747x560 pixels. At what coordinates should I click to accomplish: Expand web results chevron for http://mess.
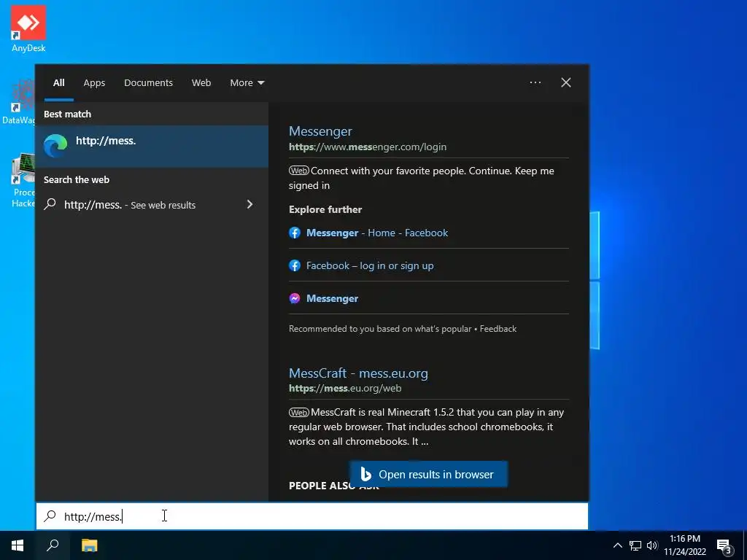click(249, 204)
